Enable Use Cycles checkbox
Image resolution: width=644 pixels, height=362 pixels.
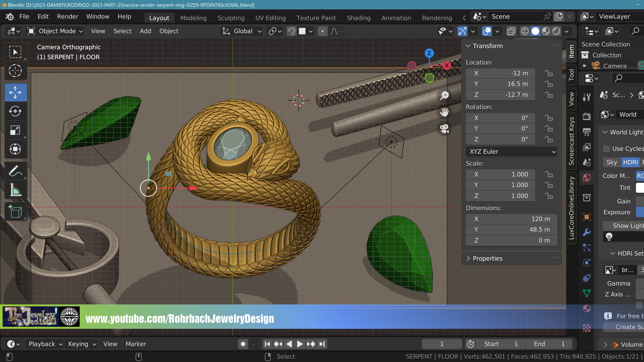tap(606, 149)
